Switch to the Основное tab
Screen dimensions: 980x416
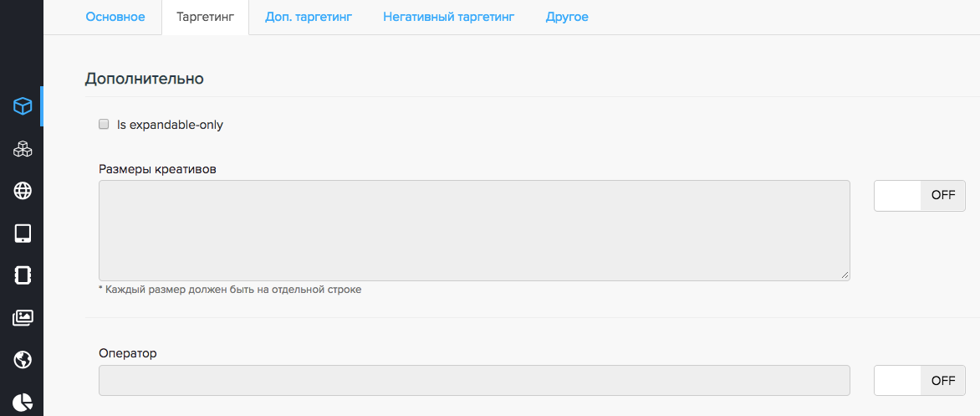(x=115, y=17)
